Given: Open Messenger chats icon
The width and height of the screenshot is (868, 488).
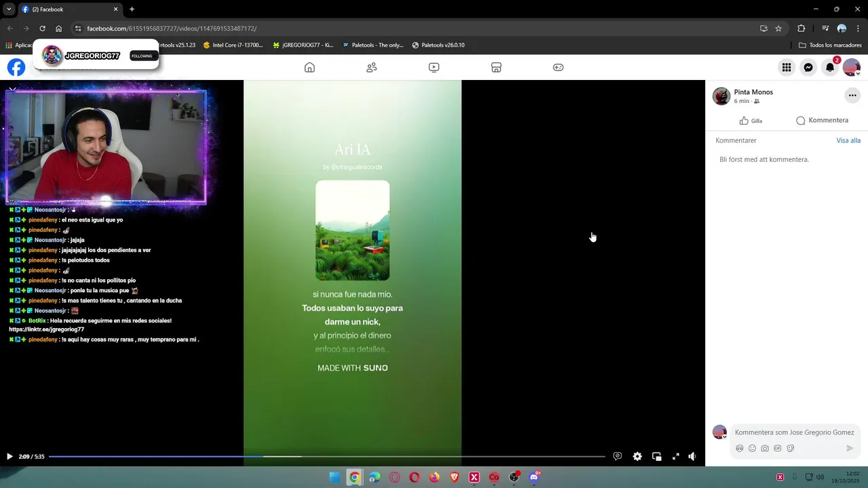Looking at the screenshot, I should [x=808, y=67].
